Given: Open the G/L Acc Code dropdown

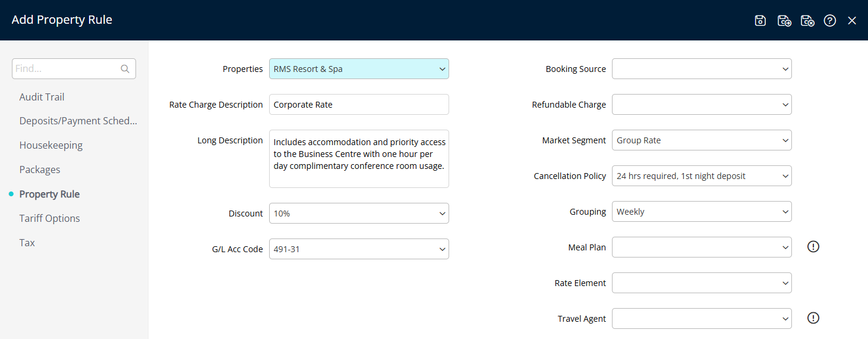Looking at the screenshot, I should 359,249.
